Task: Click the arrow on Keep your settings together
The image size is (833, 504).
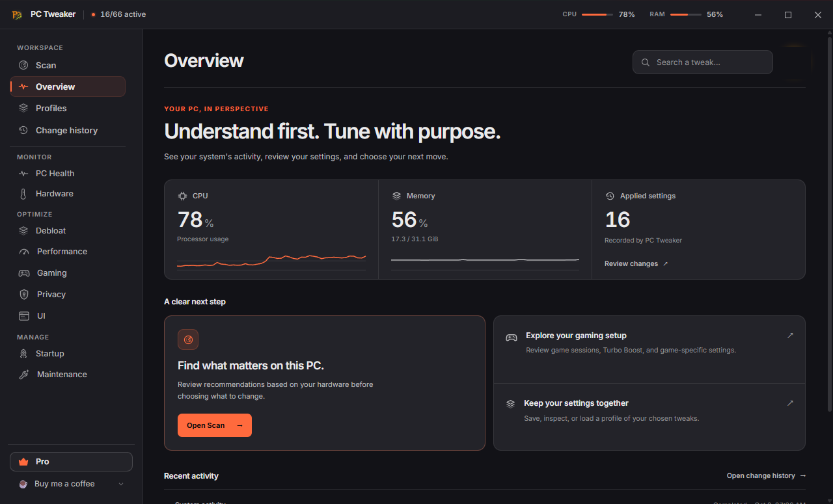Action: click(x=790, y=403)
